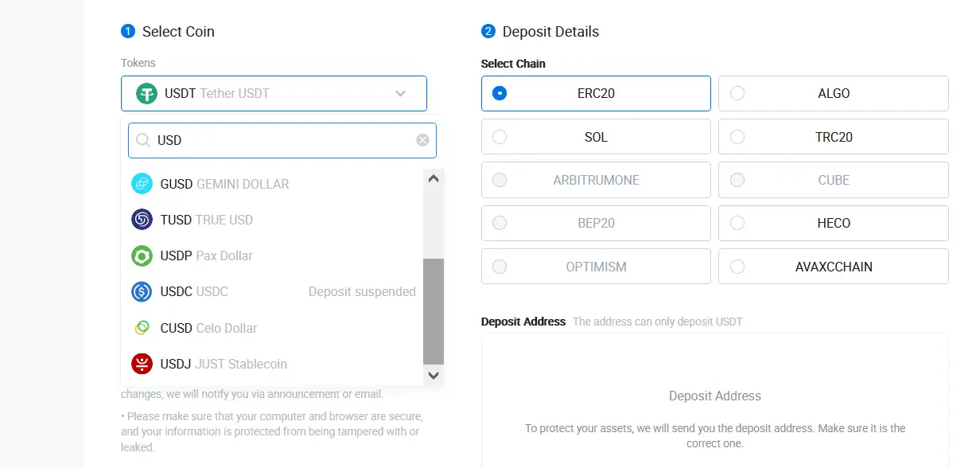
Task: Click the USDC coin icon
Action: pos(142,292)
